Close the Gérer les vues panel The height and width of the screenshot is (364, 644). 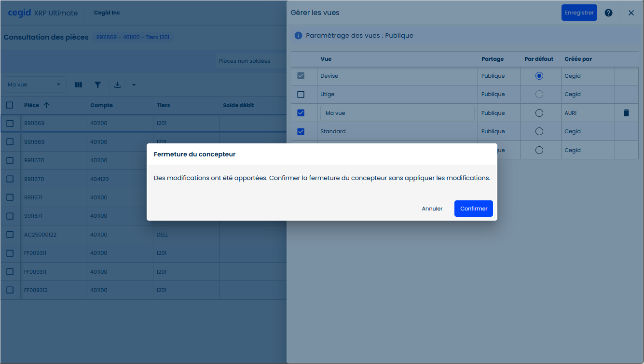coord(631,13)
